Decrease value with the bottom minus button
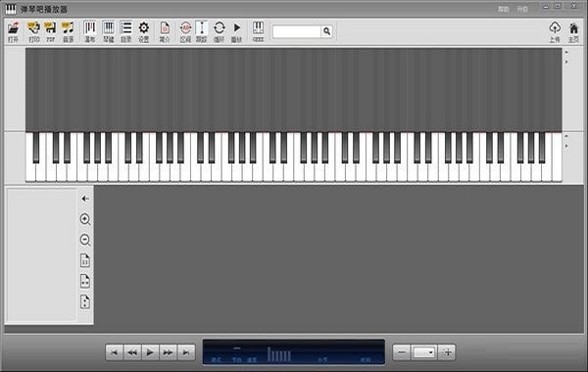The image size is (588, 372). (x=402, y=352)
